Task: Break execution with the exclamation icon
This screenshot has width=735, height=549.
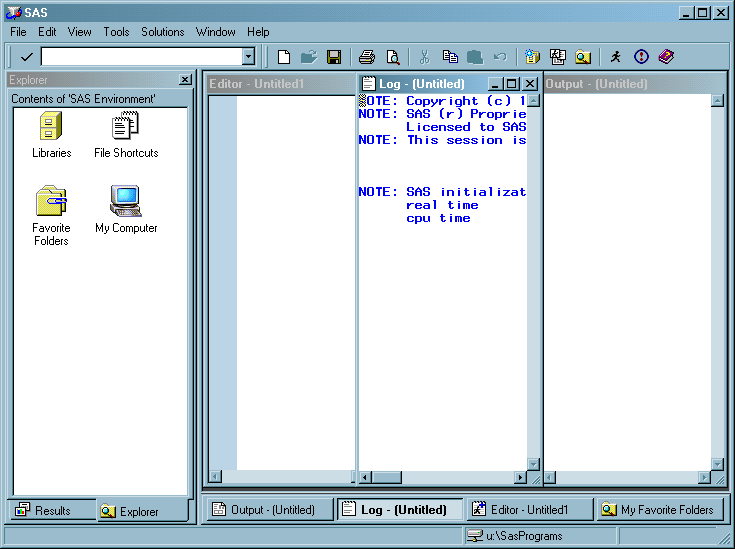Action: tap(641, 57)
